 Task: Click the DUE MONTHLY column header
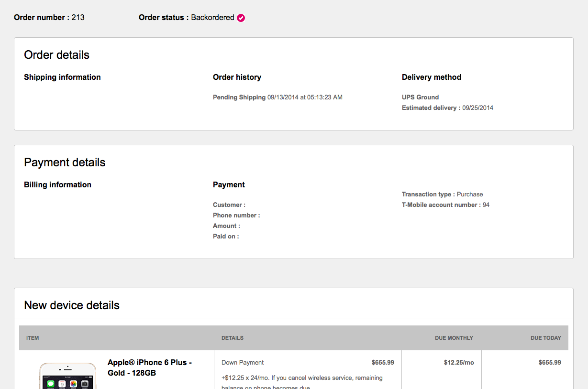click(454, 338)
